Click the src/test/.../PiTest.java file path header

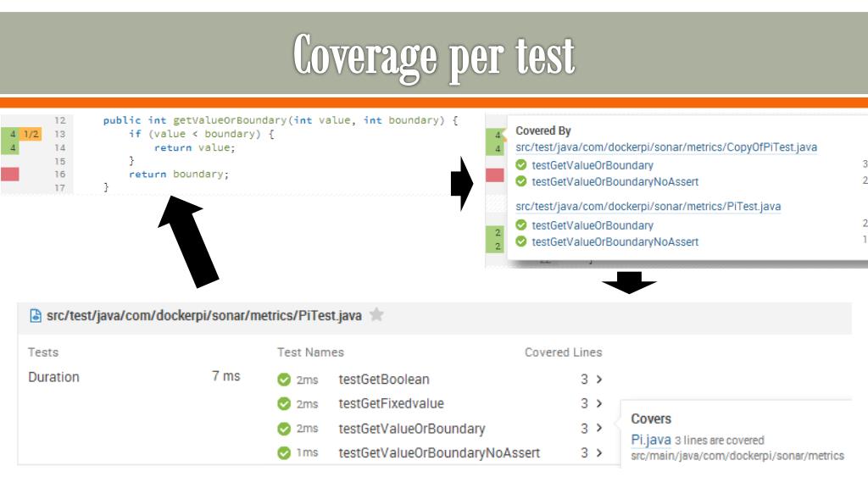click(x=203, y=316)
